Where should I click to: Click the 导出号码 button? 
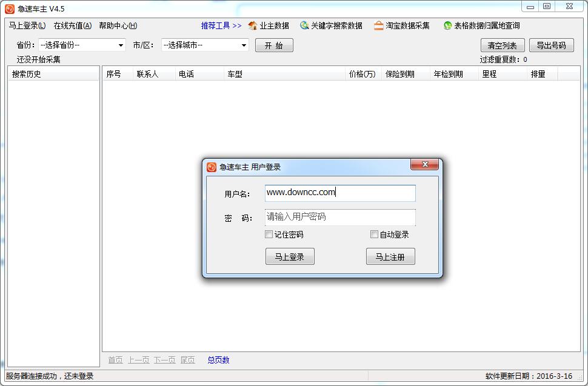pyautogui.click(x=551, y=45)
